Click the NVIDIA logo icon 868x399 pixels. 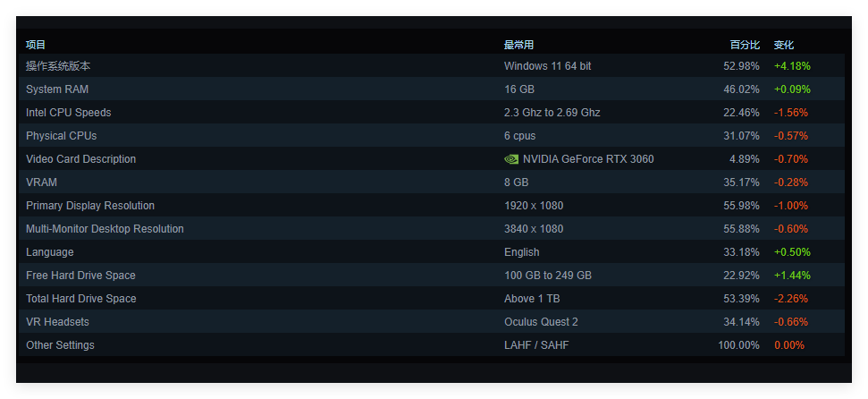[511, 159]
